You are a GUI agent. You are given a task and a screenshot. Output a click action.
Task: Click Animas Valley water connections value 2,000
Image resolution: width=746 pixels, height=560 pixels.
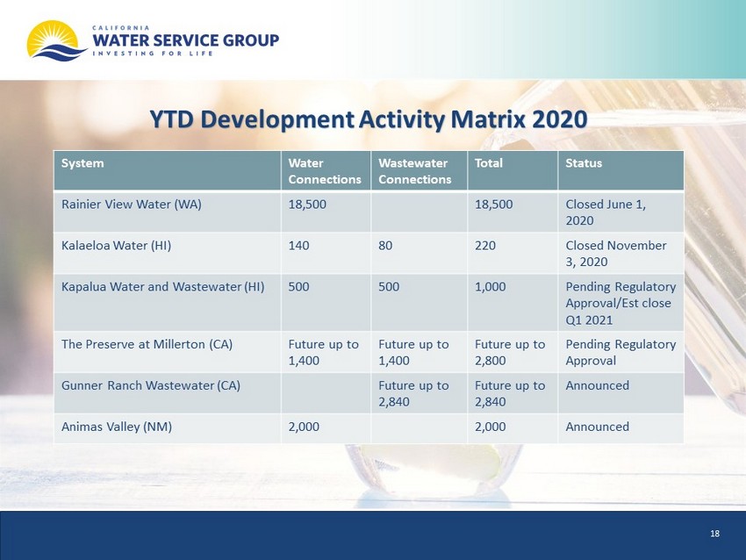[304, 427]
